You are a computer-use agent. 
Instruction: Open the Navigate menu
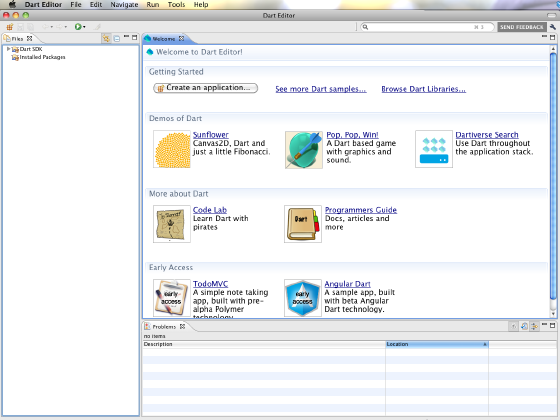click(x=124, y=5)
